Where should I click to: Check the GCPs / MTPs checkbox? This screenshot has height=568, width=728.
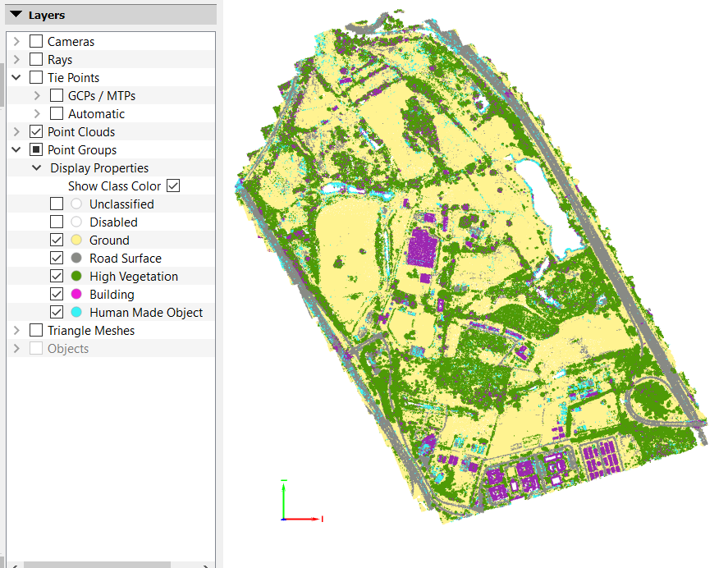[x=57, y=96]
